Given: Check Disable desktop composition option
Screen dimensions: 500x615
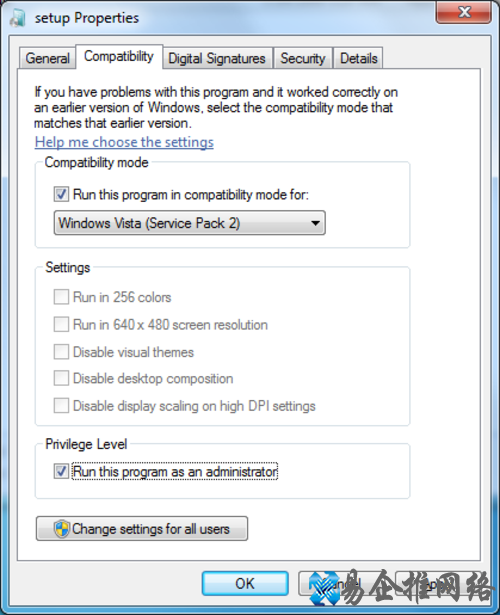Looking at the screenshot, I should click(x=61, y=378).
